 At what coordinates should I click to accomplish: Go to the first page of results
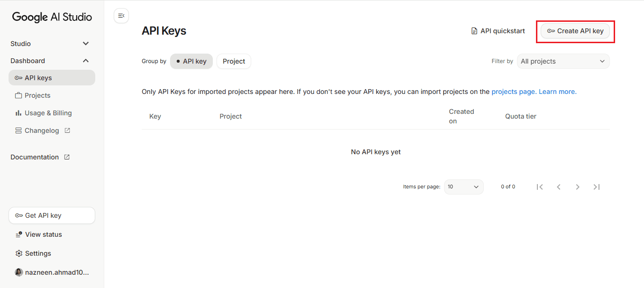point(540,187)
